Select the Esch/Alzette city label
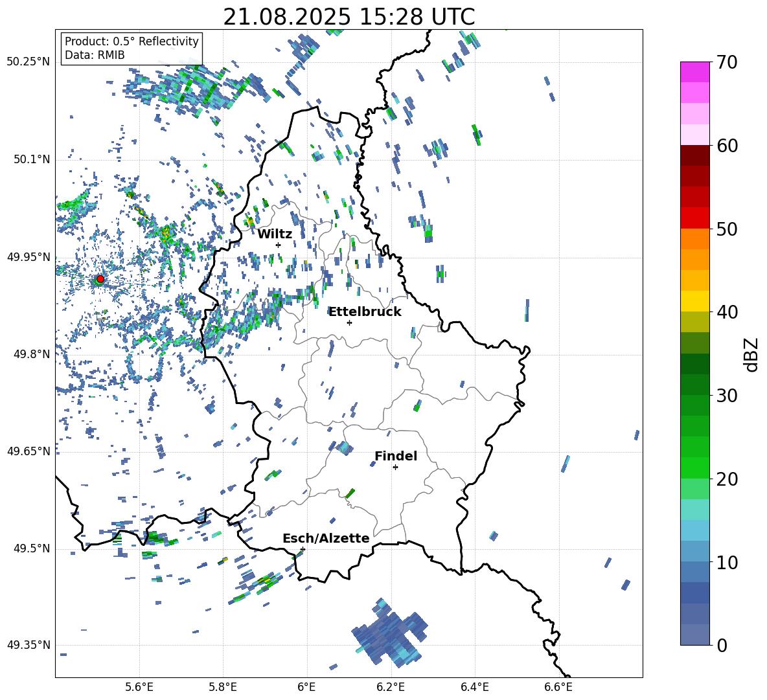This screenshot has height=700, width=767. [x=326, y=539]
